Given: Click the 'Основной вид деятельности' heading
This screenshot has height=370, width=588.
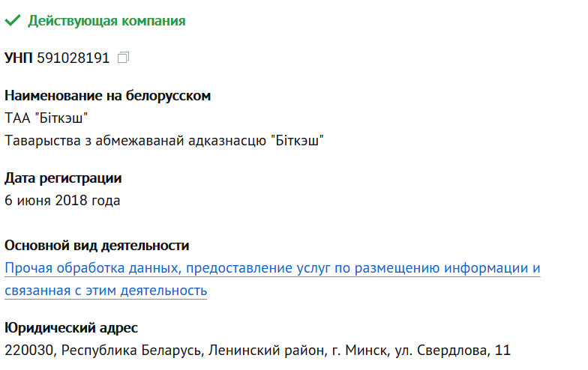Looking at the screenshot, I should (x=97, y=246).
